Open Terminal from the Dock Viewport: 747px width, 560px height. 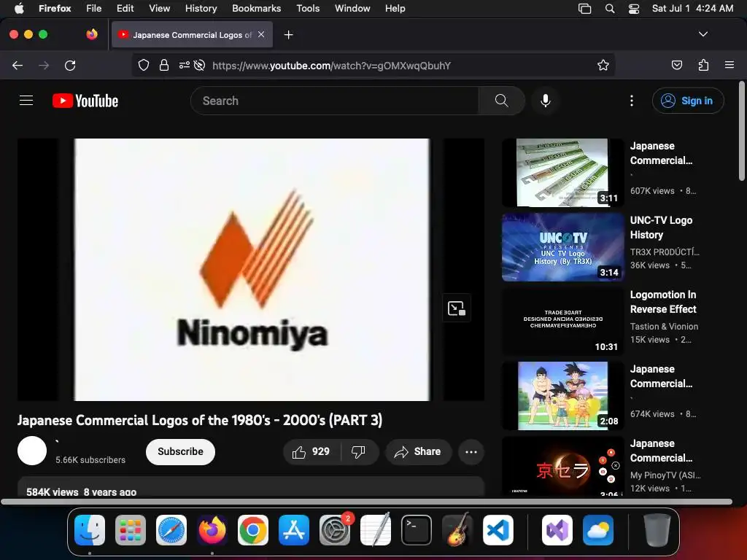417,530
